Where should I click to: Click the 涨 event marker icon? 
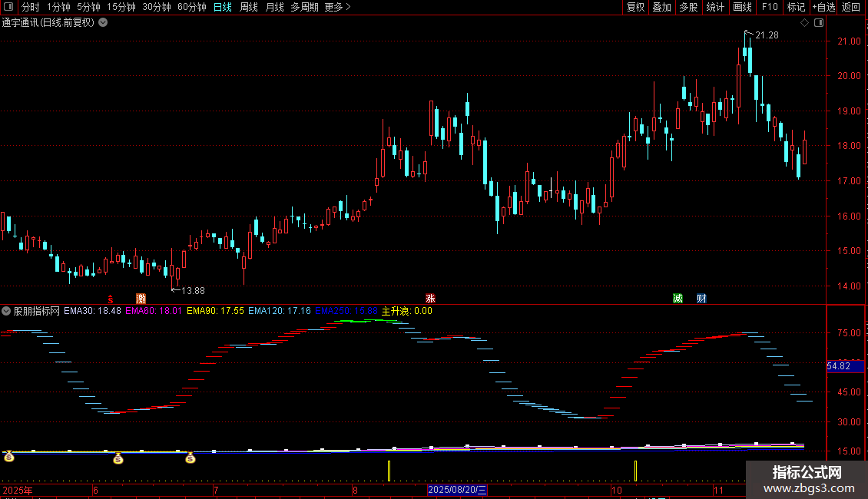[430, 299]
